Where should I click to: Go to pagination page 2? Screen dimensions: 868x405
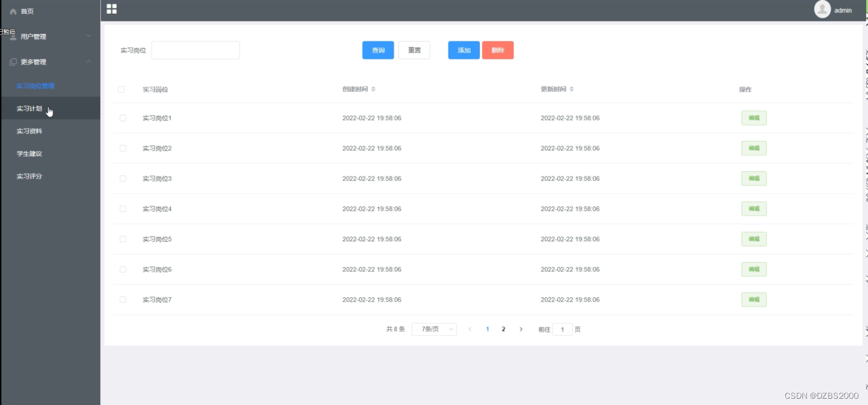pos(504,329)
